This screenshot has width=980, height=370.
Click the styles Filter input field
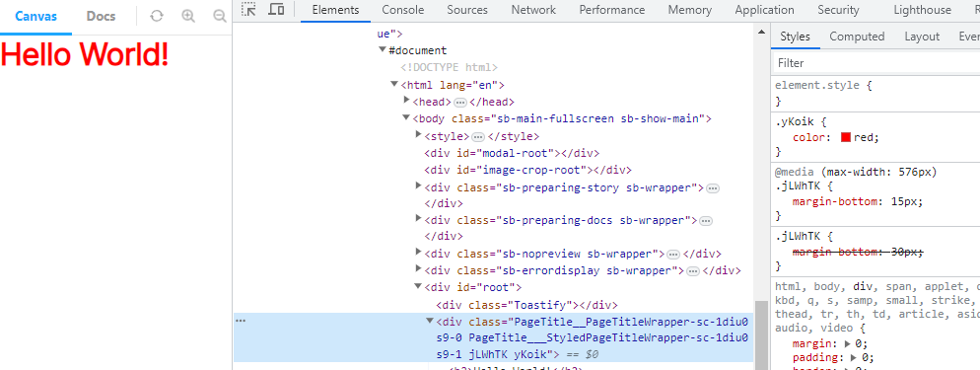875,63
